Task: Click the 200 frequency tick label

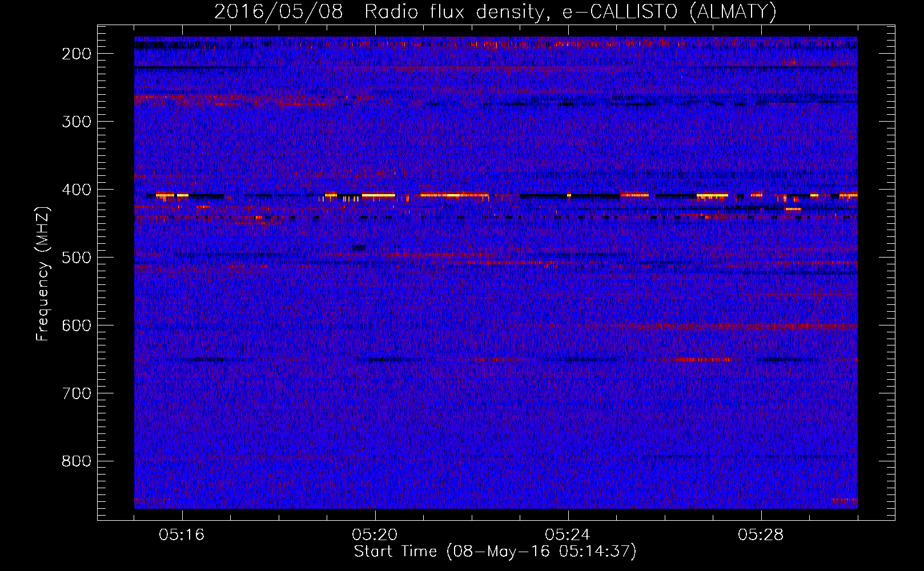Action: (x=77, y=54)
